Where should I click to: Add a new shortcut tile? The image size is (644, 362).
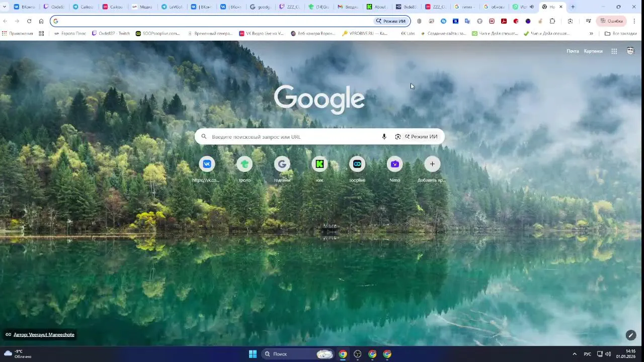(x=432, y=164)
